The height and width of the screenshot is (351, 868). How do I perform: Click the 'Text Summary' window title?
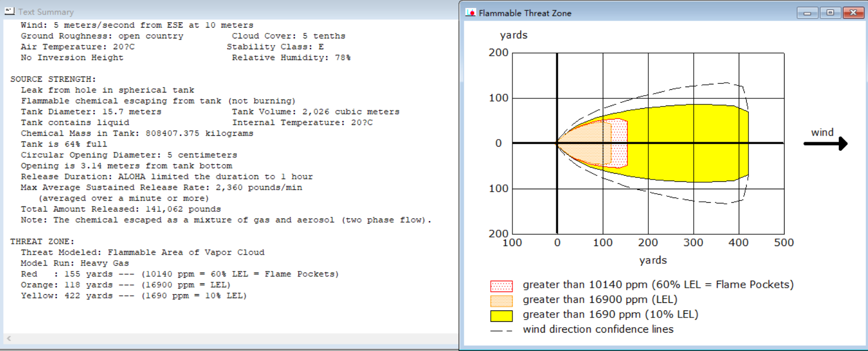[x=46, y=12]
